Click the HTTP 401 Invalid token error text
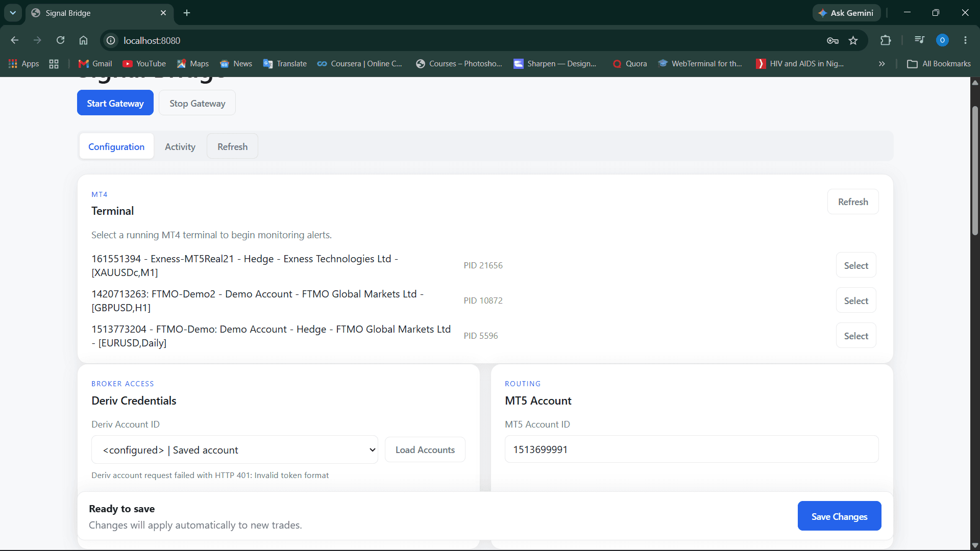Screen dimensions: 980x551 210,475
